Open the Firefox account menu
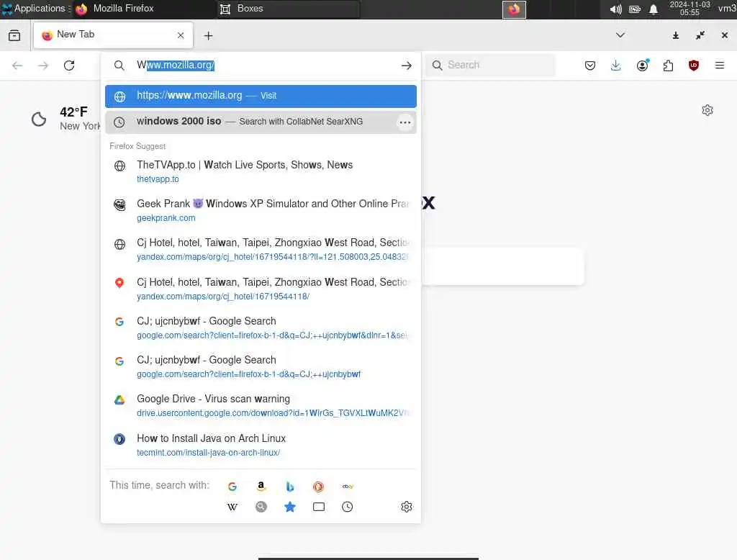The width and height of the screenshot is (737, 560). (643, 66)
